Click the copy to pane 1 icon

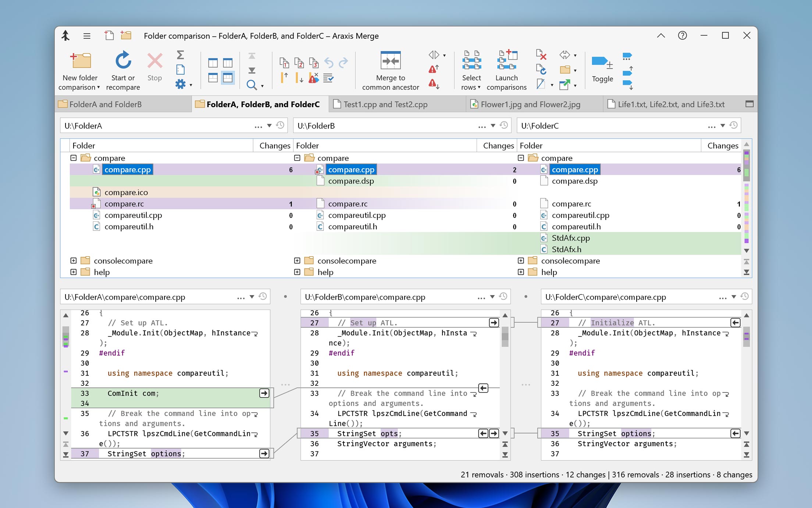[x=284, y=63]
